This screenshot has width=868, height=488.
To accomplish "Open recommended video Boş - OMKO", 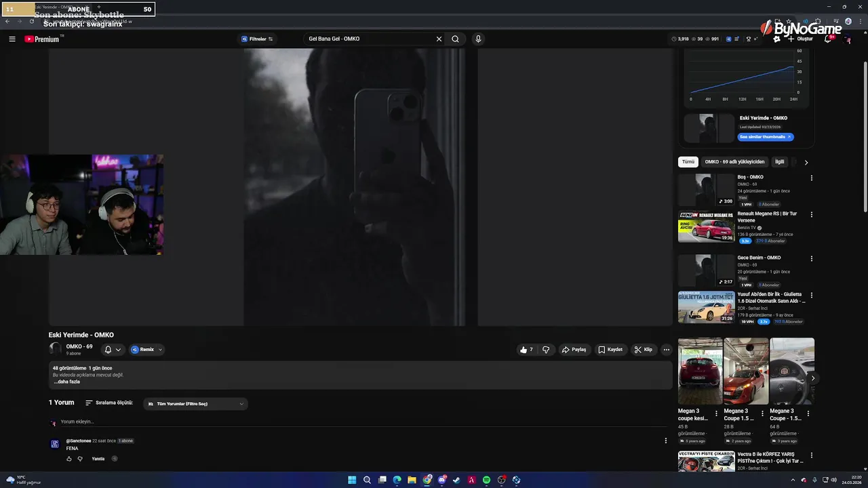I will [x=706, y=190].
